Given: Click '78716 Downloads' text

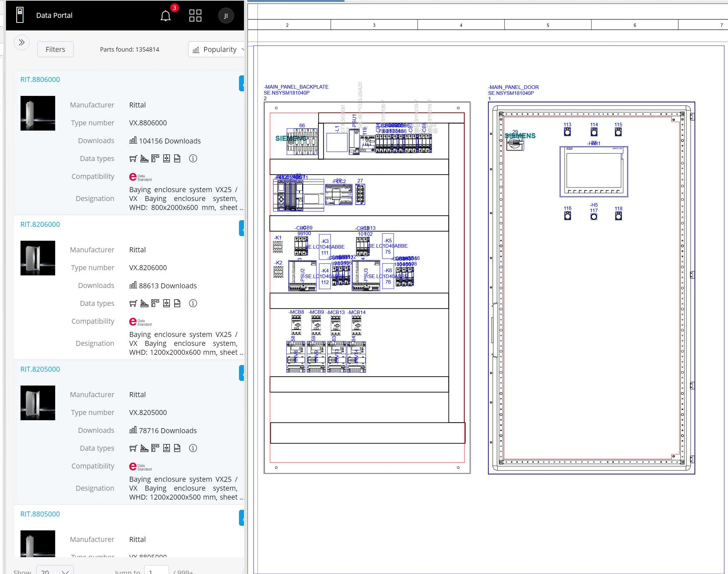Looking at the screenshot, I should 168,431.
